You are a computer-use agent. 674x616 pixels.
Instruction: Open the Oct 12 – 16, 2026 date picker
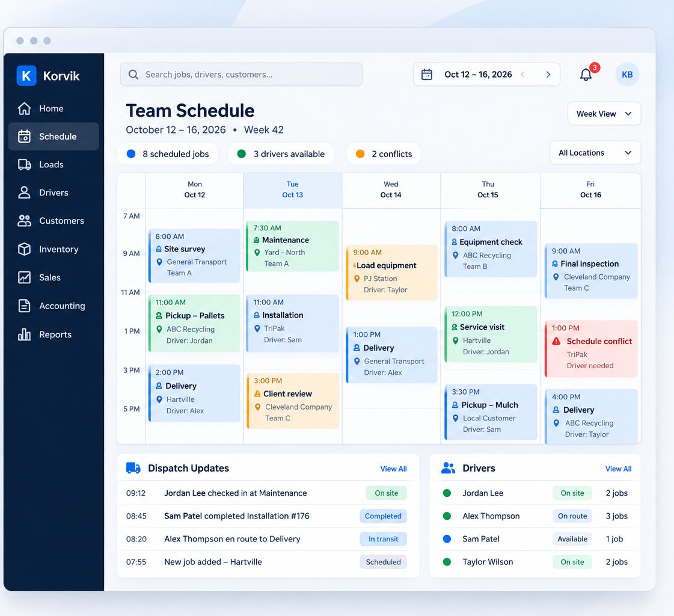(486, 75)
